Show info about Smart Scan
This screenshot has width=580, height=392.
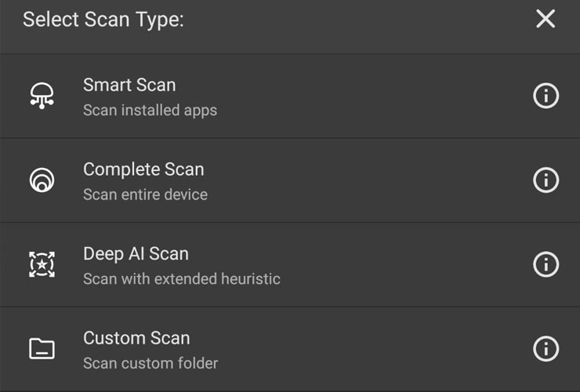pyautogui.click(x=546, y=96)
